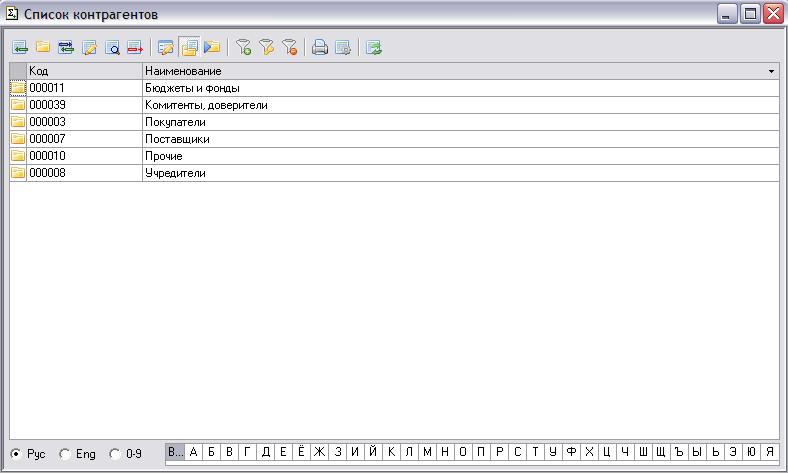This screenshot has width=788, height=474.
Task: Open the Наименование column dropdown arrow
Action: pyautogui.click(x=771, y=72)
